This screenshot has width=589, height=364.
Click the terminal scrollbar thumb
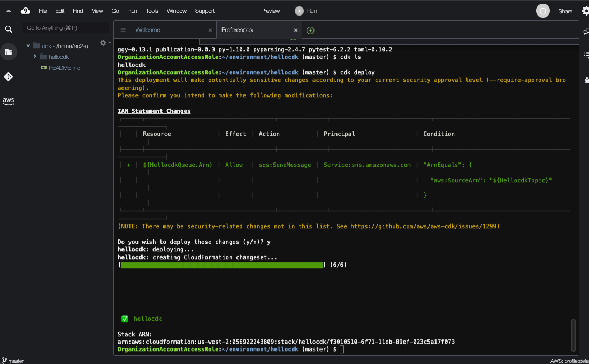(573, 335)
